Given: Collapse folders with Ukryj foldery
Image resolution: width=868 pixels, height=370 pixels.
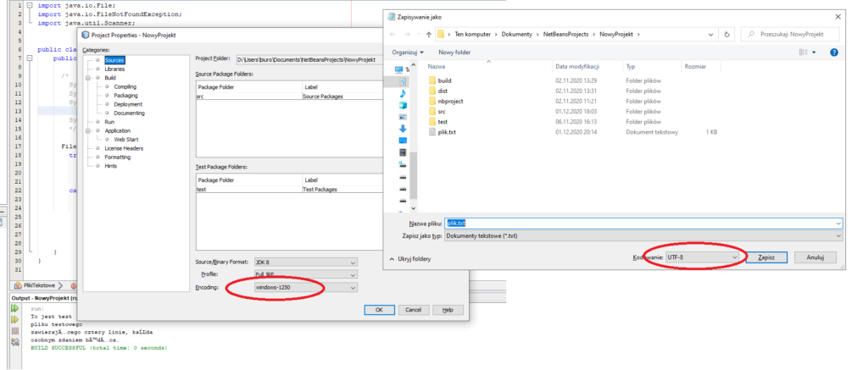Looking at the screenshot, I should pyautogui.click(x=411, y=258).
